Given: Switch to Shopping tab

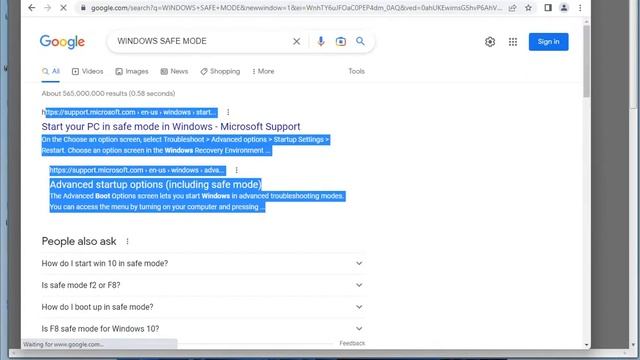Looking at the screenshot, I should pos(220,71).
